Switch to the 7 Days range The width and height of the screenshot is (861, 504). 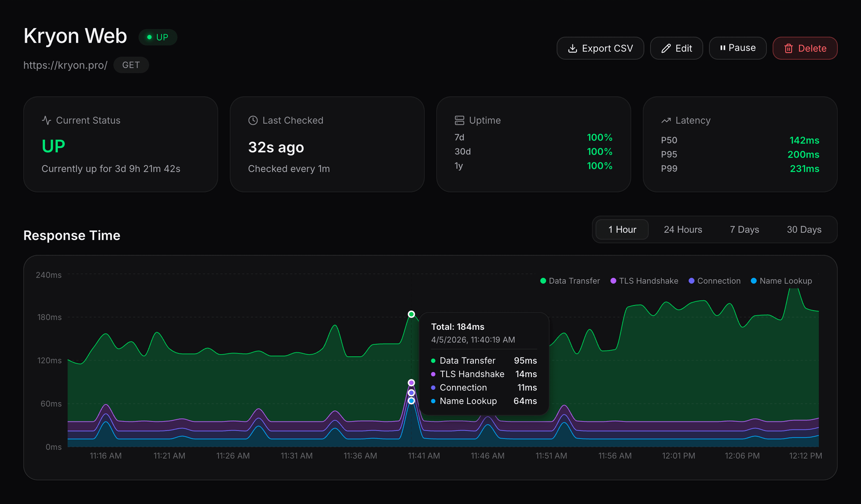(744, 229)
